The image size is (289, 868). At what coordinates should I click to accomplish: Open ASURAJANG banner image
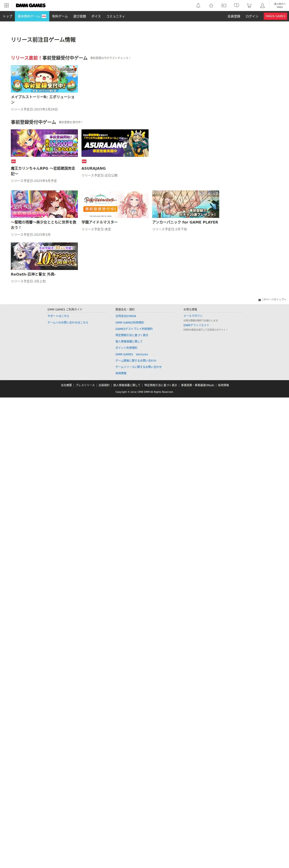point(115,143)
